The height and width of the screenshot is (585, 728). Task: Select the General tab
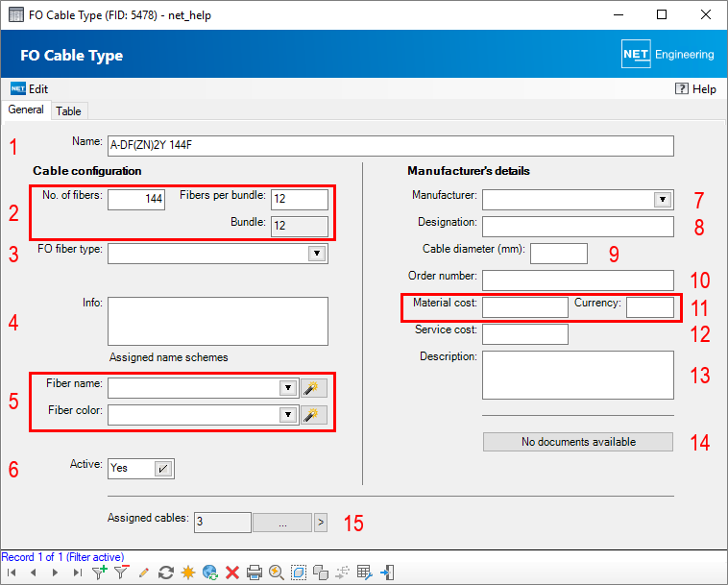pos(26,110)
